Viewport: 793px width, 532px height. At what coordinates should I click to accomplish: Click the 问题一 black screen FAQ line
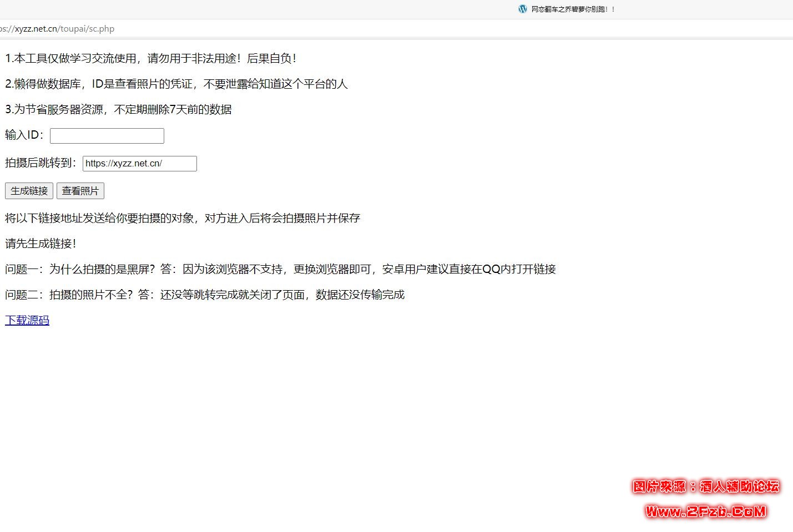(280, 269)
